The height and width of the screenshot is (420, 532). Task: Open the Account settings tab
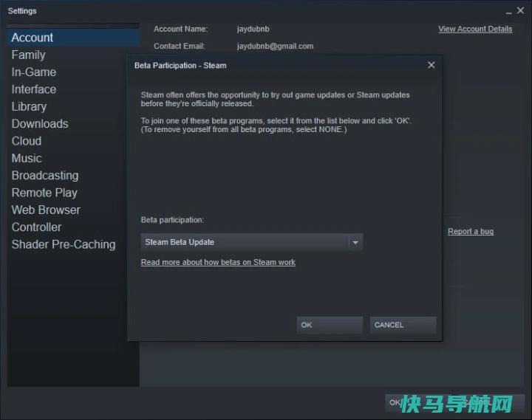(x=73, y=38)
